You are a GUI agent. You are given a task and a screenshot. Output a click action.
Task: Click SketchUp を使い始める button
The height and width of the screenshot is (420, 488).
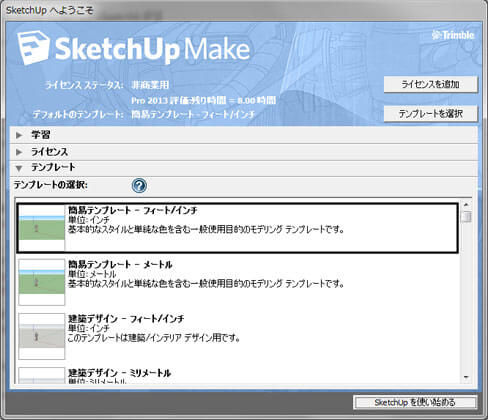415,402
